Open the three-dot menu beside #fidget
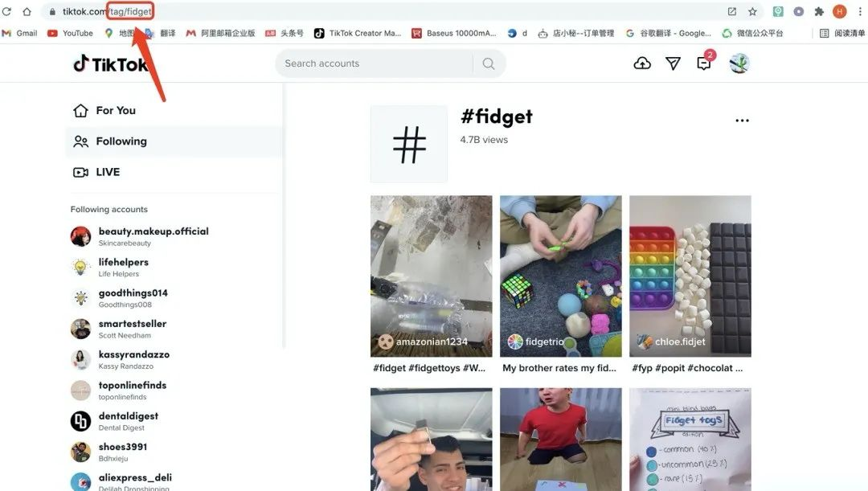The image size is (868, 491). pyautogui.click(x=743, y=120)
